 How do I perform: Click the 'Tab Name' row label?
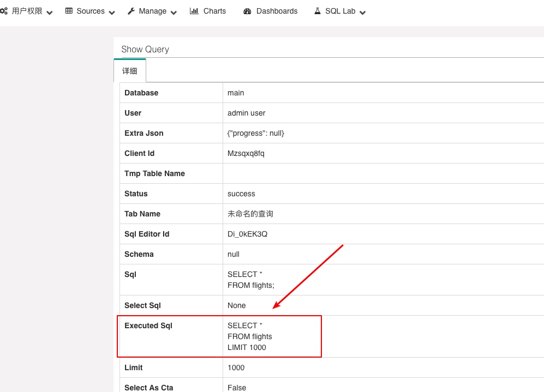142,214
